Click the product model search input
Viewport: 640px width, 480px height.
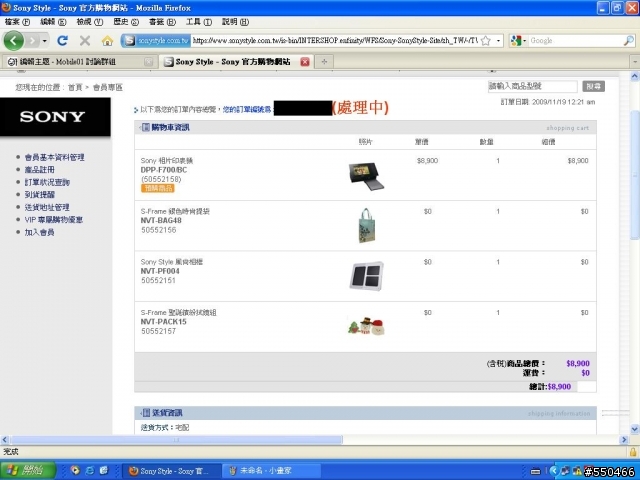coord(532,86)
